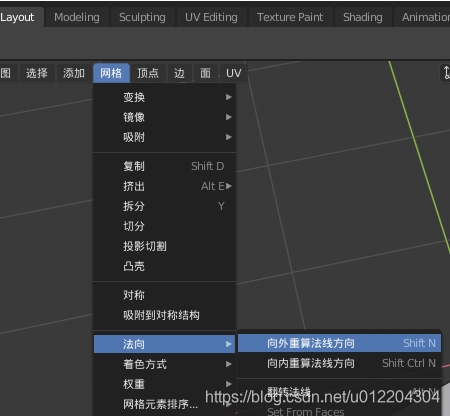Open the 边 (Edge) menu

point(179,73)
